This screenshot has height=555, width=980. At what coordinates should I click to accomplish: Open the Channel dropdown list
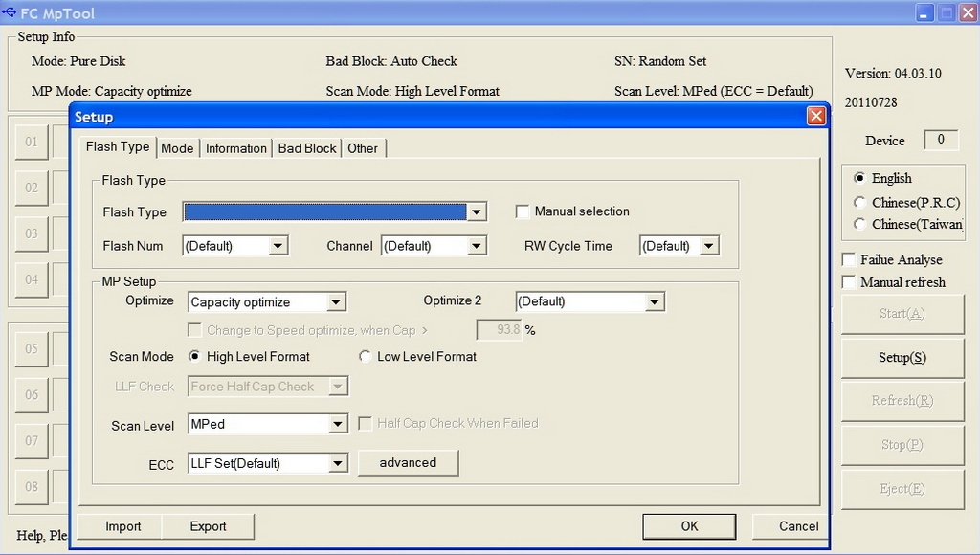pos(477,246)
